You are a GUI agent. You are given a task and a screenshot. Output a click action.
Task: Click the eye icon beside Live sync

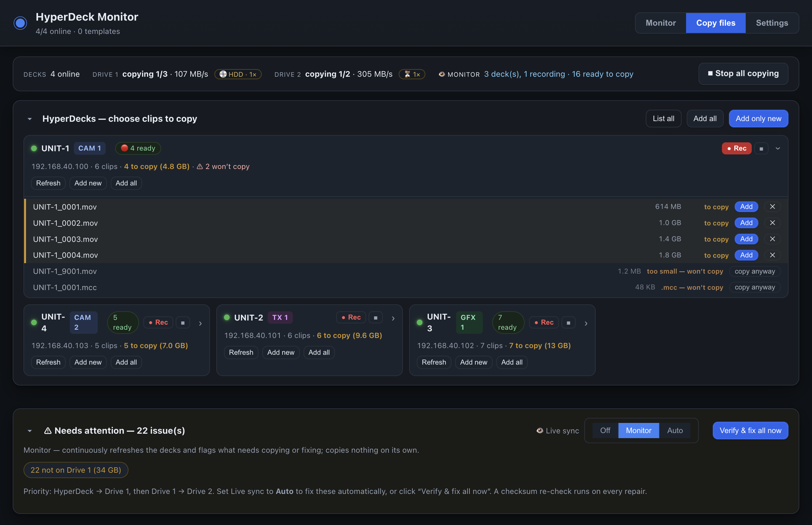[x=540, y=431]
